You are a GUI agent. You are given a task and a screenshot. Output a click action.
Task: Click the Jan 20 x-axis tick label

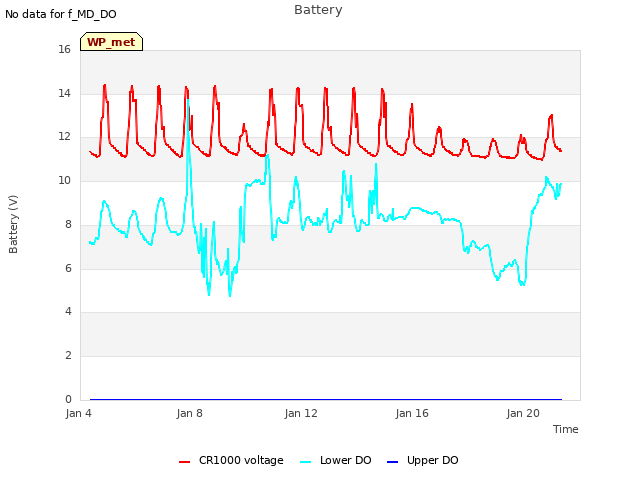[523, 413]
